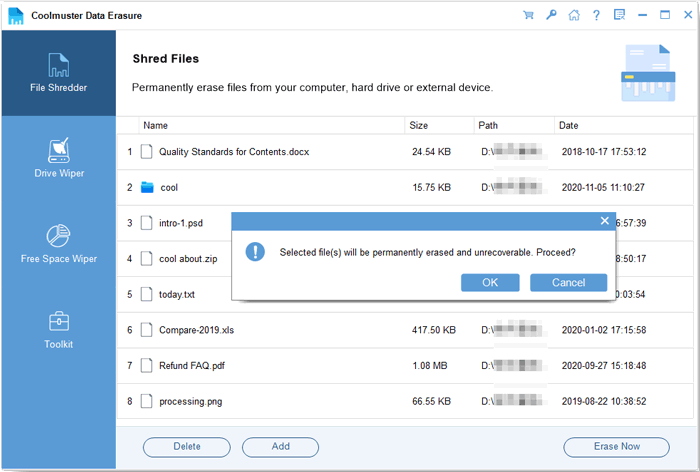Sort files by the Size column header

[419, 126]
